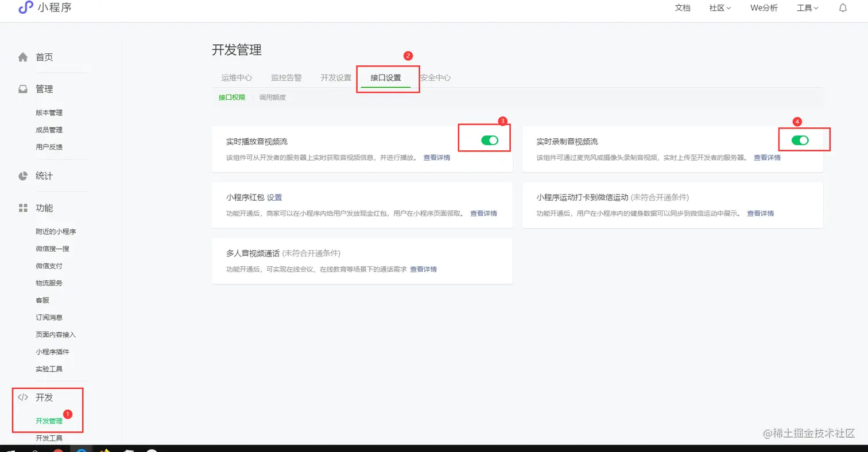Open 查看详情 for 多人音视频通话
Image resolution: width=868 pixels, height=452 pixels.
coord(423,269)
